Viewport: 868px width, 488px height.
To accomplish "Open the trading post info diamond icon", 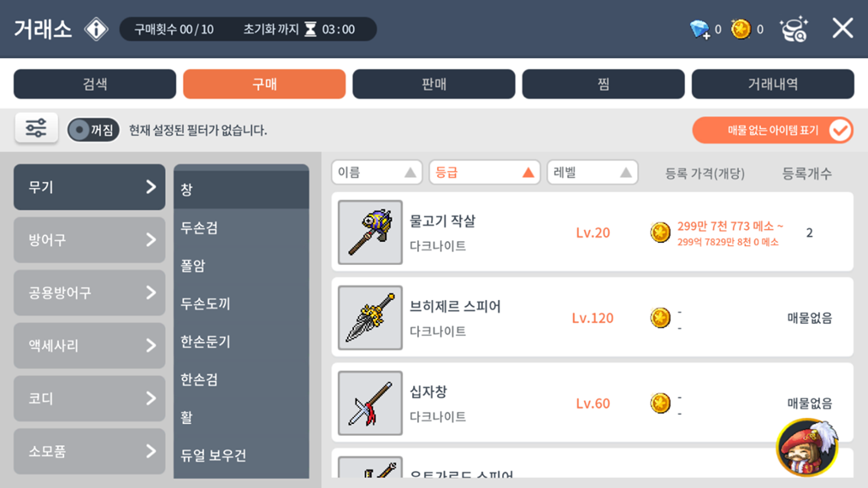I will click(97, 29).
